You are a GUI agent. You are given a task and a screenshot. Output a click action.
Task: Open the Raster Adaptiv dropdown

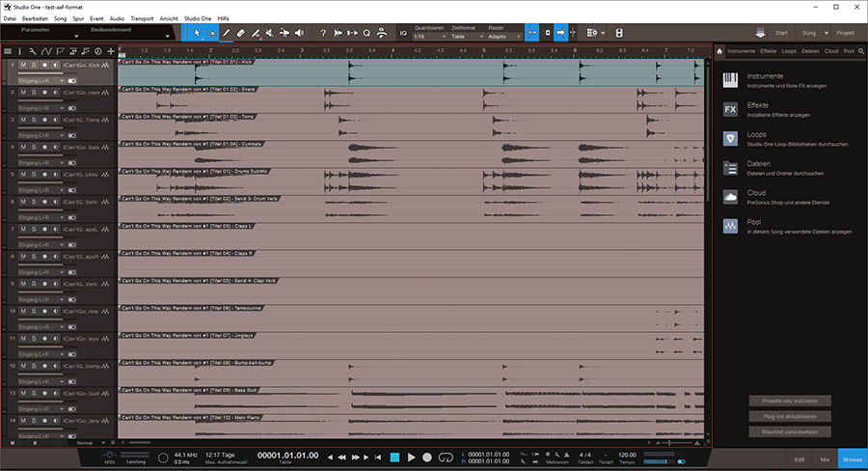pyautogui.click(x=503, y=37)
